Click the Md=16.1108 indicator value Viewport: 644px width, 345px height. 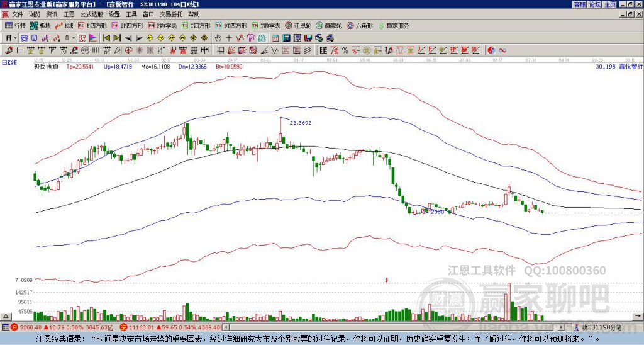(x=155, y=66)
